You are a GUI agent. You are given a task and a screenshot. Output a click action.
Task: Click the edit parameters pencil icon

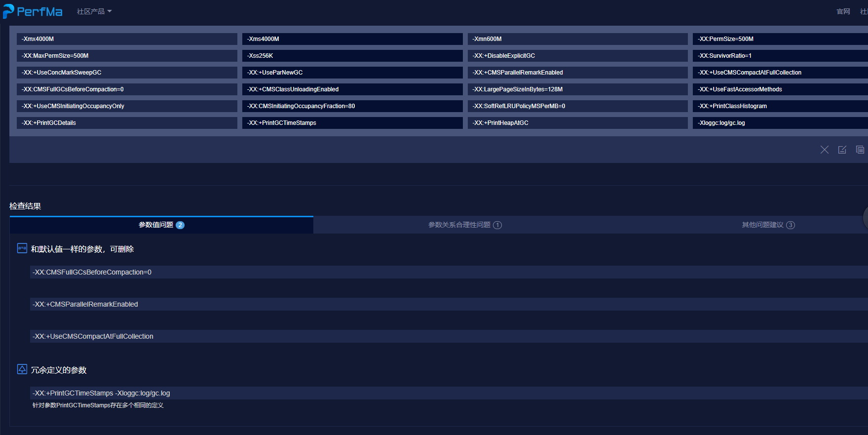pyautogui.click(x=842, y=150)
